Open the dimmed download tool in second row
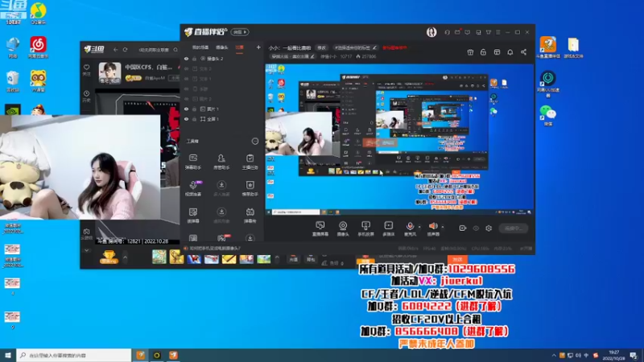The width and height of the screenshot is (644, 362). (x=221, y=188)
